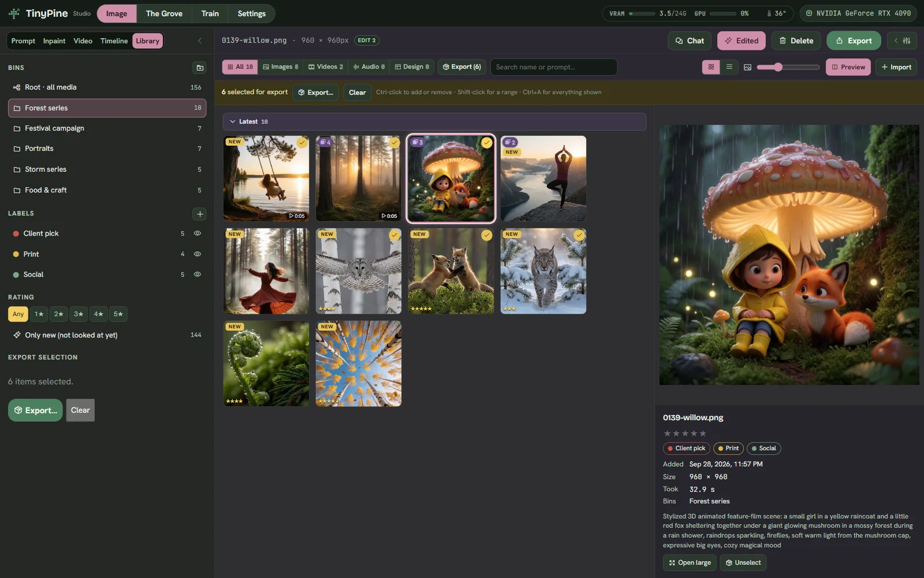This screenshot has width=924, height=578.
Task: Open the settings sliders panel toggle
Action: (902, 40)
